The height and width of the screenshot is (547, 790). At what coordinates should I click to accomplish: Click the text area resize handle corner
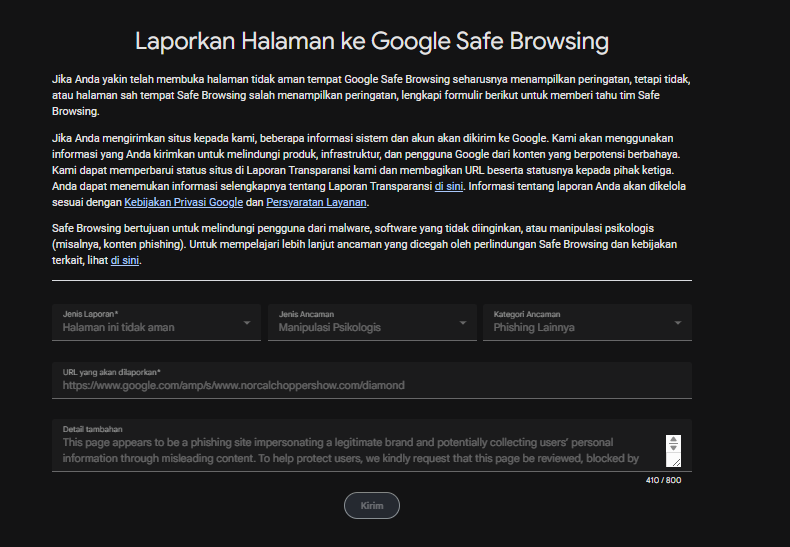coord(676,462)
